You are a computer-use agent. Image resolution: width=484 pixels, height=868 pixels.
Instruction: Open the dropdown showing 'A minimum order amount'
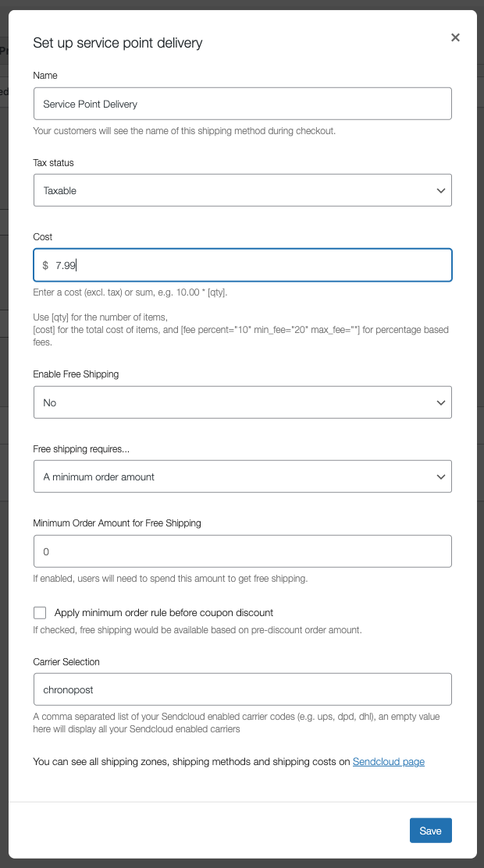click(243, 477)
